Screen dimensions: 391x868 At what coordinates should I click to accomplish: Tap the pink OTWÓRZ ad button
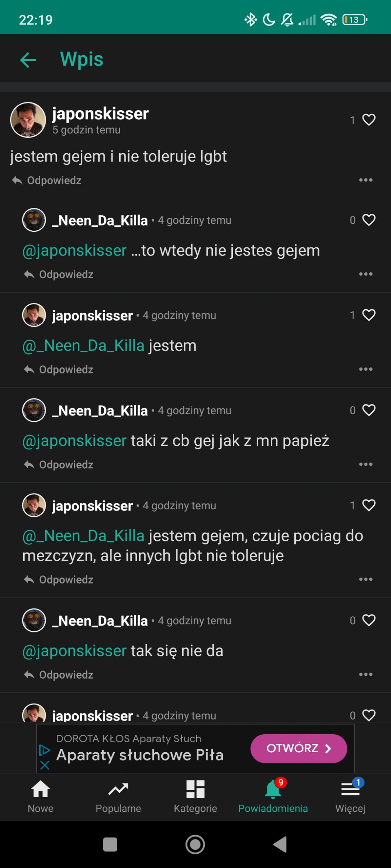298,748
